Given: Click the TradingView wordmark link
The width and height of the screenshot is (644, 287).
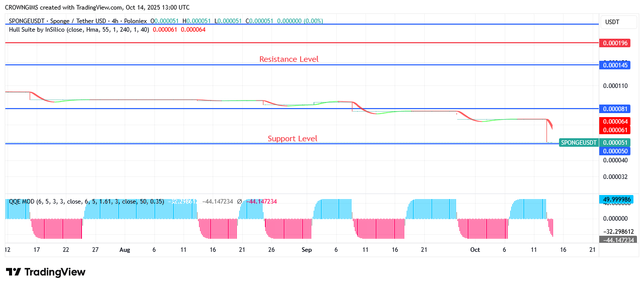Looking at the screenshot, I should (55, 272).
